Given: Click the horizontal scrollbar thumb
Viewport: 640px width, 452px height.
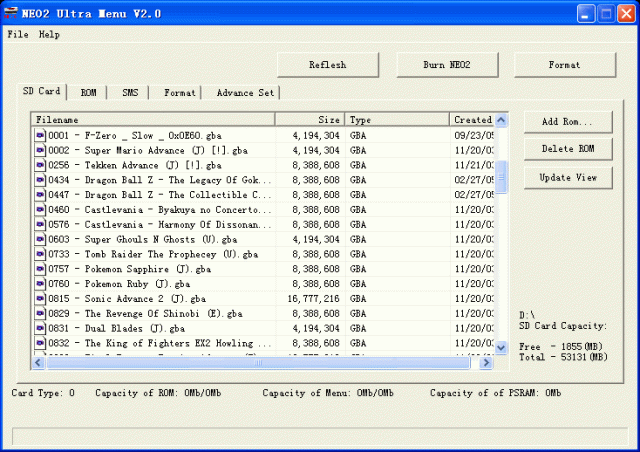Looking at the screenshot, I should tap(258, 363).
